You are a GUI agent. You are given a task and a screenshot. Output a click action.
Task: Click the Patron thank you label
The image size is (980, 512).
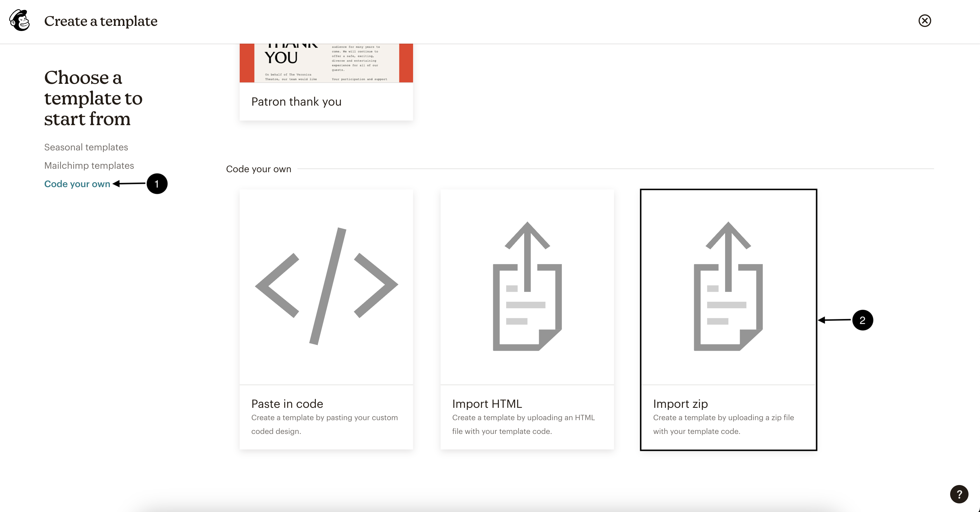point(296,102)
